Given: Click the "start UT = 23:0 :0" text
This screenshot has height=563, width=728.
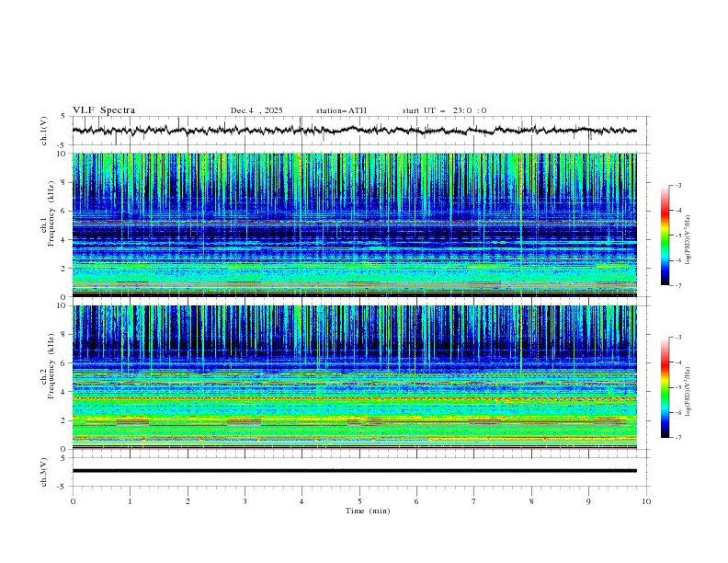Looking at the screenshot, I should tap(444, 110).
